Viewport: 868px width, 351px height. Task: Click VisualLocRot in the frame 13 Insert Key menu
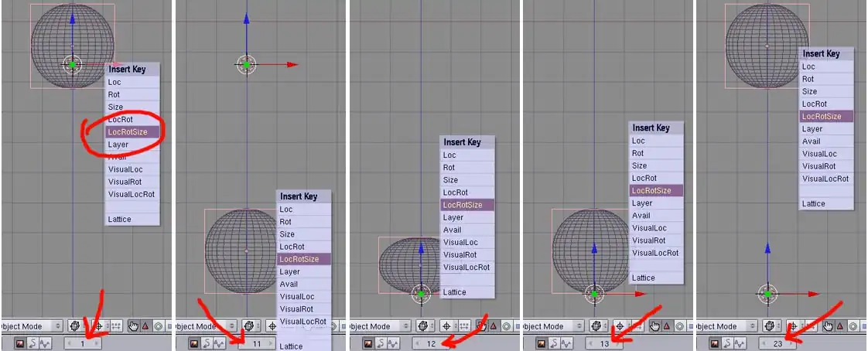pyautogui.click(x=654, y=253)
